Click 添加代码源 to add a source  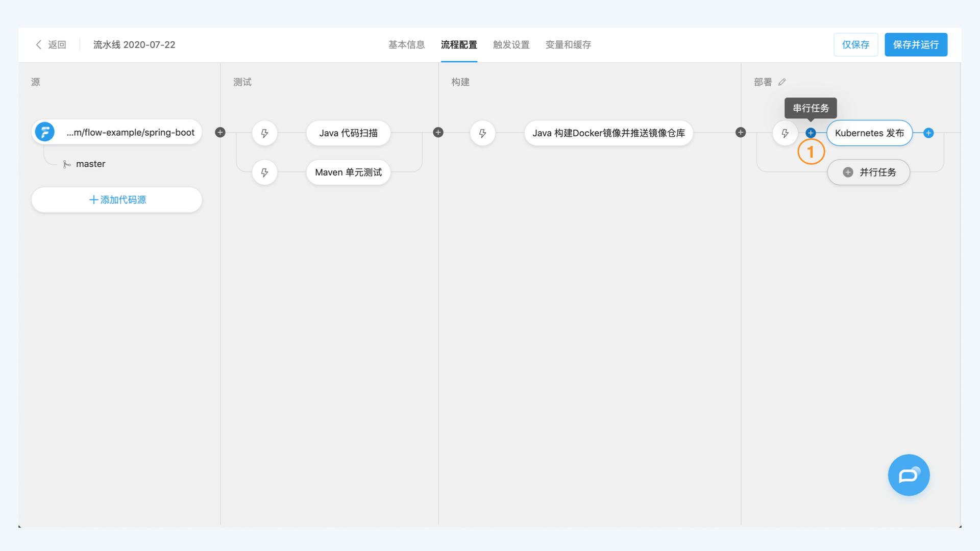tap(117, 200)
